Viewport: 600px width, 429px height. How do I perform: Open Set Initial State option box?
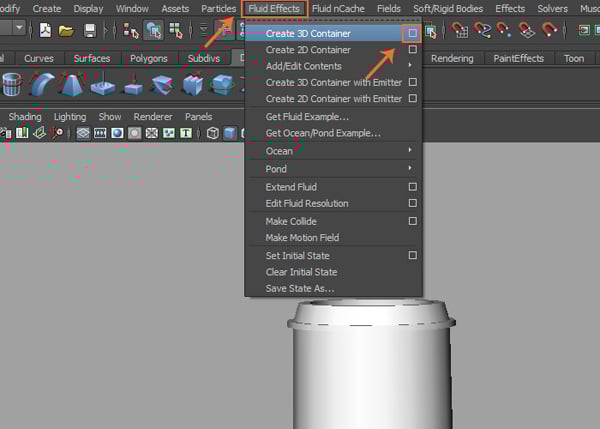pyautogui.click(x=412, y=255)
